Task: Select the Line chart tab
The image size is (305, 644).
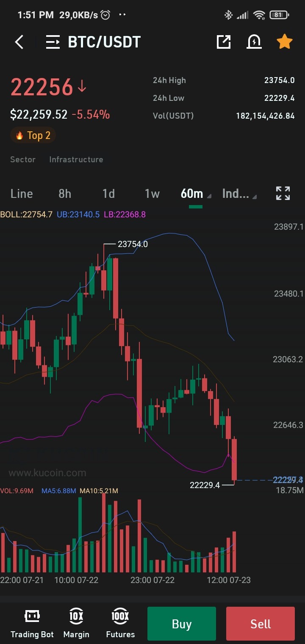Action: [22, 194]
